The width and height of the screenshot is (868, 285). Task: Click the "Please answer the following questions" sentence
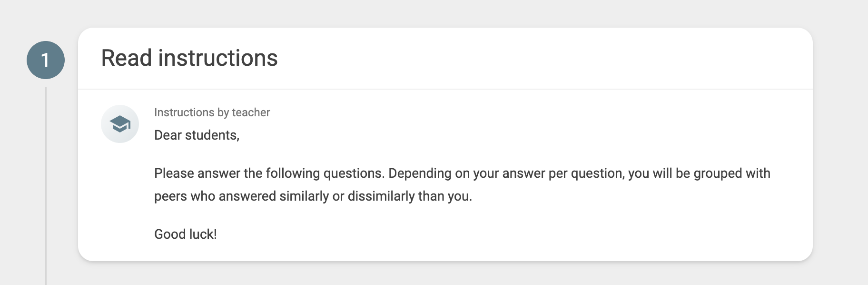click(269, 173)
